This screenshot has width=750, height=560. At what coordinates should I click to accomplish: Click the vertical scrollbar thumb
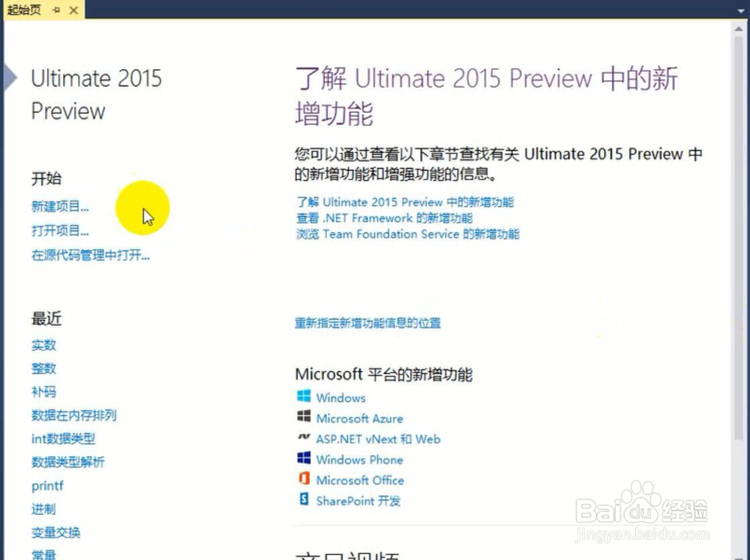point(739,237)
